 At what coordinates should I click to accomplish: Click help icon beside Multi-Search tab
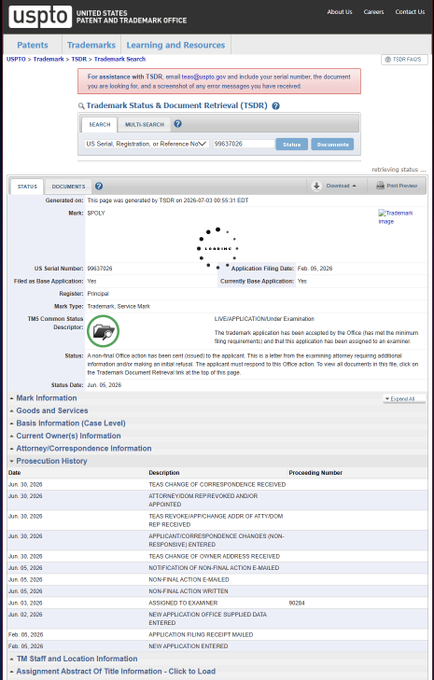pos(178,124)
